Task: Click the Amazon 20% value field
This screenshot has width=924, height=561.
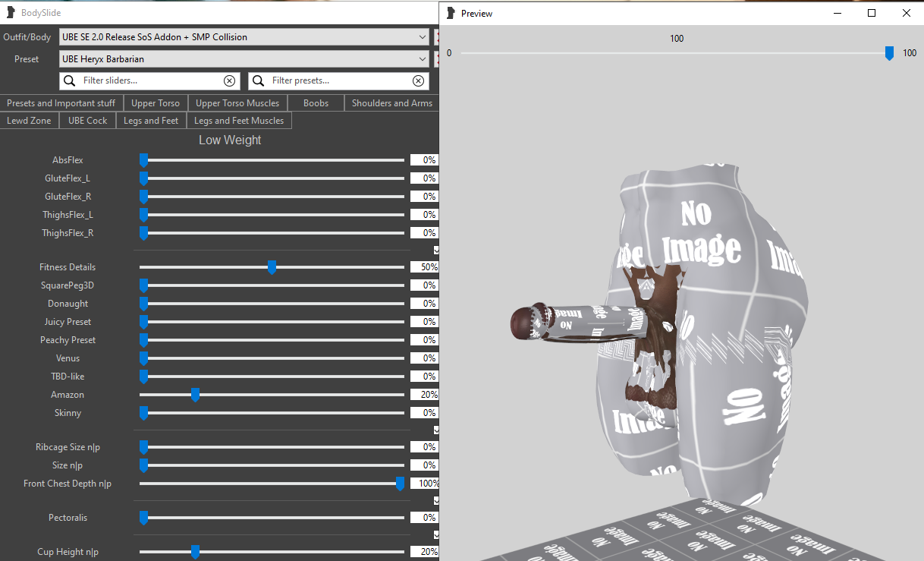Action: (424, 395)
